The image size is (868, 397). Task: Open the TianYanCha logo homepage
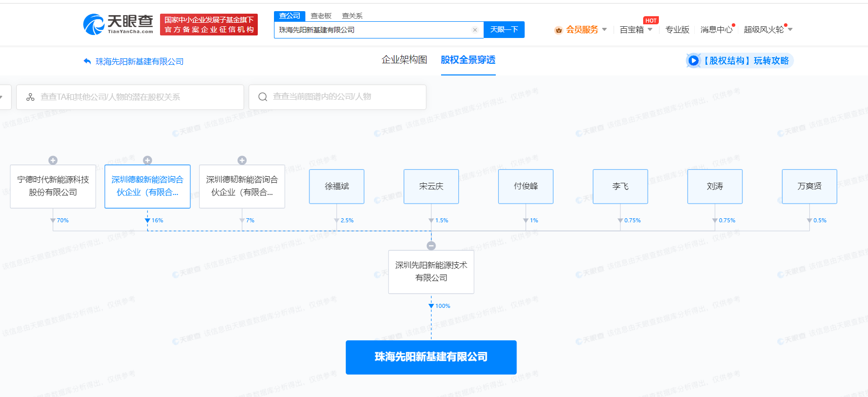118,24
